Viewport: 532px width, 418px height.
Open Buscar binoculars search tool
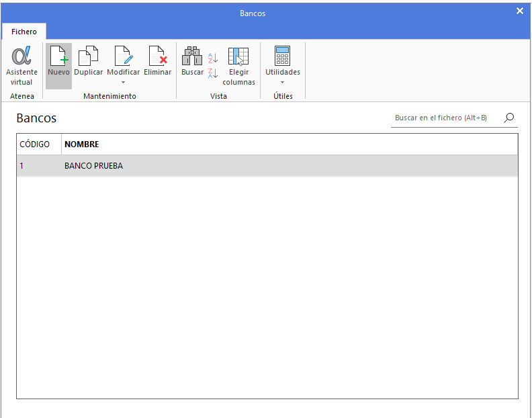click(192, 61)
